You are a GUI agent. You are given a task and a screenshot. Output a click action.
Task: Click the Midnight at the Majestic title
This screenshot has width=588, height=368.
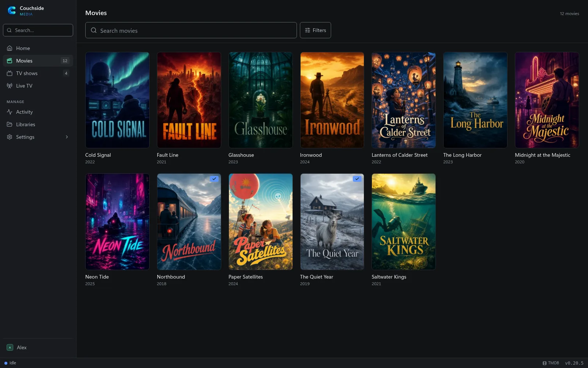(542, 155)
